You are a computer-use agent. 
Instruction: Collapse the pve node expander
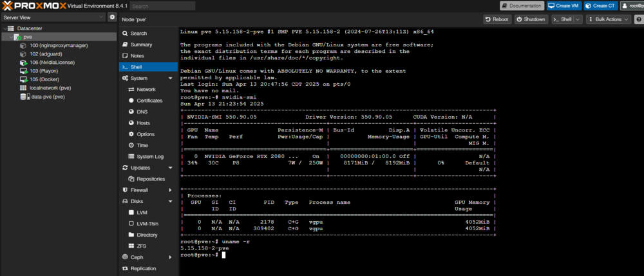click(11, 37)
